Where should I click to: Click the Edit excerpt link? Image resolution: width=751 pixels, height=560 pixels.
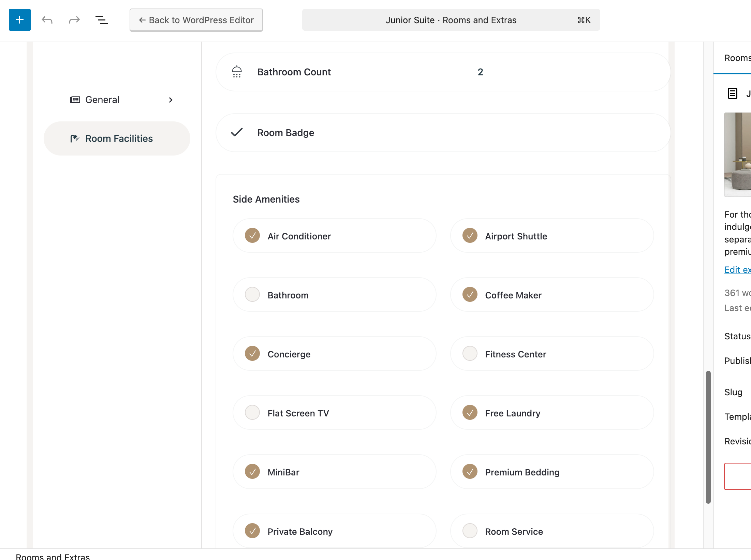pos(737,270)
